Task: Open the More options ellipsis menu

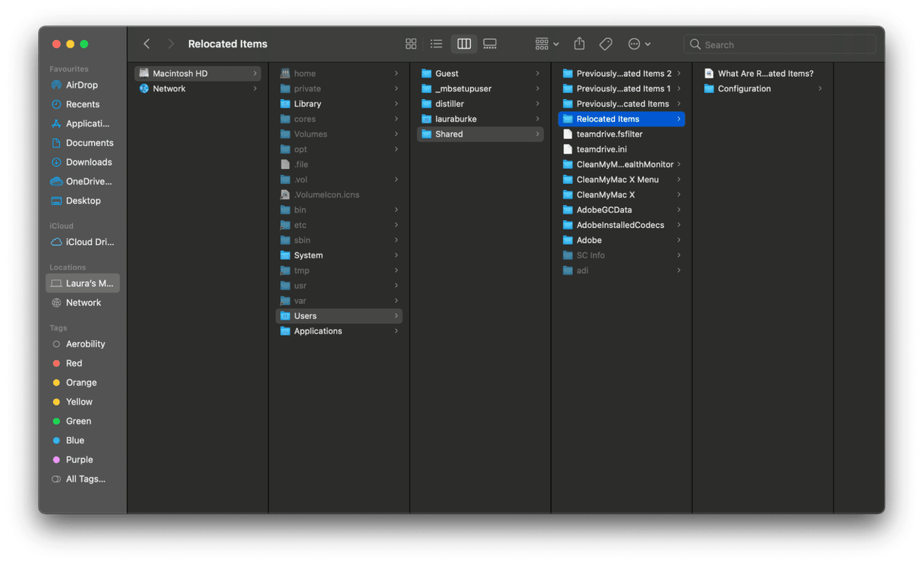Action: [638, 43]
